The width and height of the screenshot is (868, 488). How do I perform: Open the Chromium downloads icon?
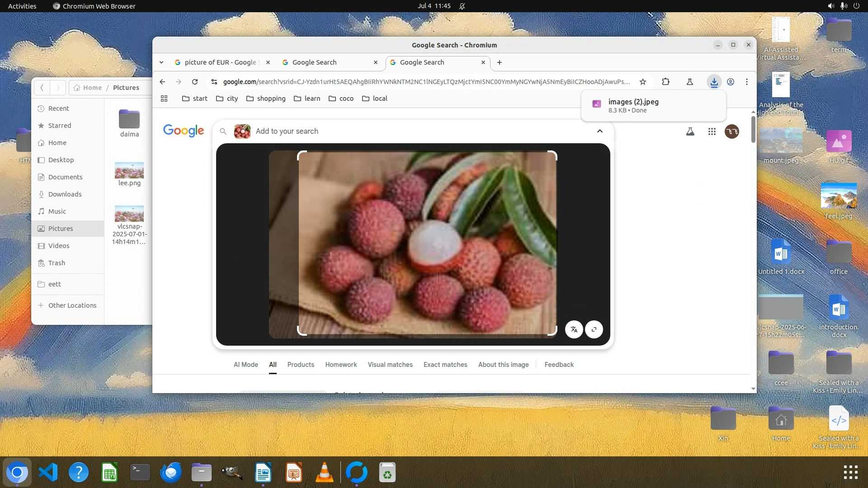pyautogui.click(x=714, y=82)
